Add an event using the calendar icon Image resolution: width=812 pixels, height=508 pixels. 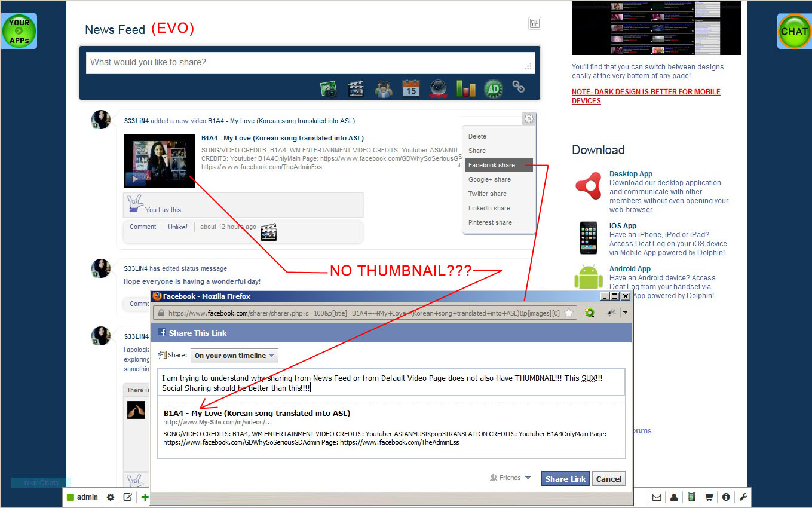[x=410, y=88]
